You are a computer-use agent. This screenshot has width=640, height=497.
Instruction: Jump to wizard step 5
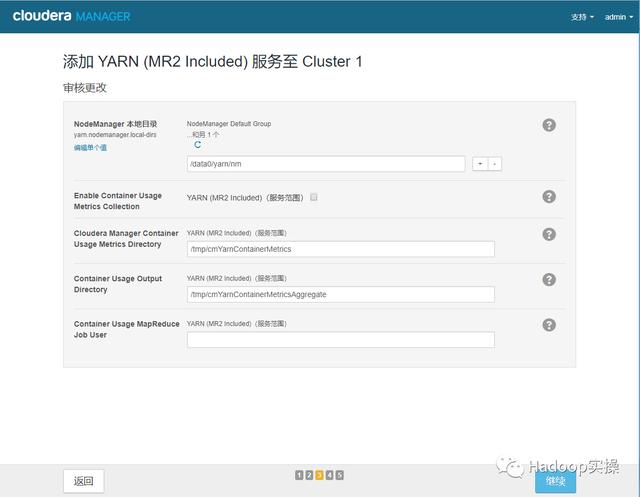click(x=340, y=475)
